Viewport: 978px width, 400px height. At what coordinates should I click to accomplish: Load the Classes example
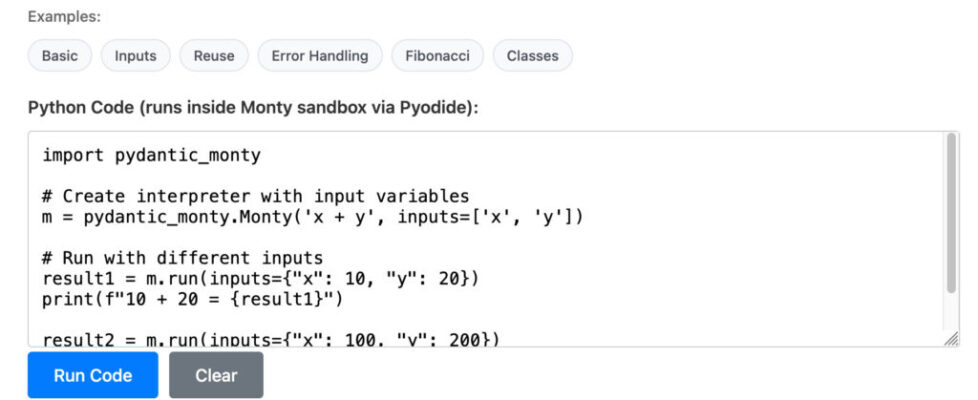tap(532, 56)
